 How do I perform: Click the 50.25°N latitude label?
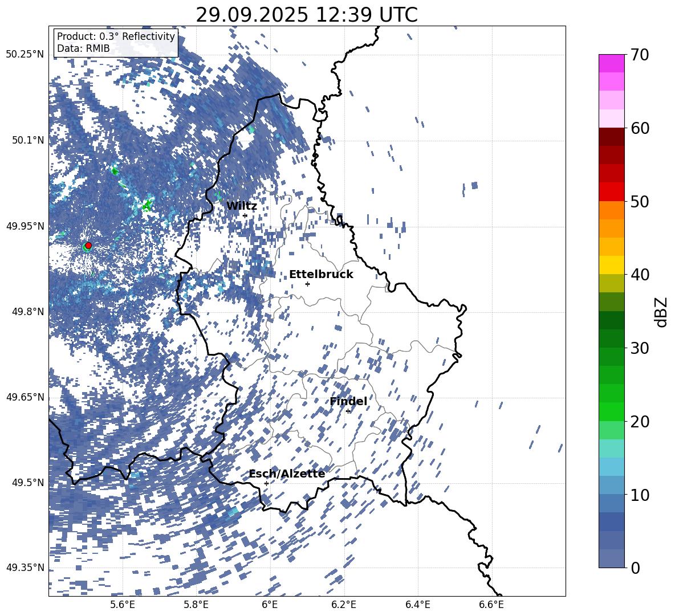25,55
